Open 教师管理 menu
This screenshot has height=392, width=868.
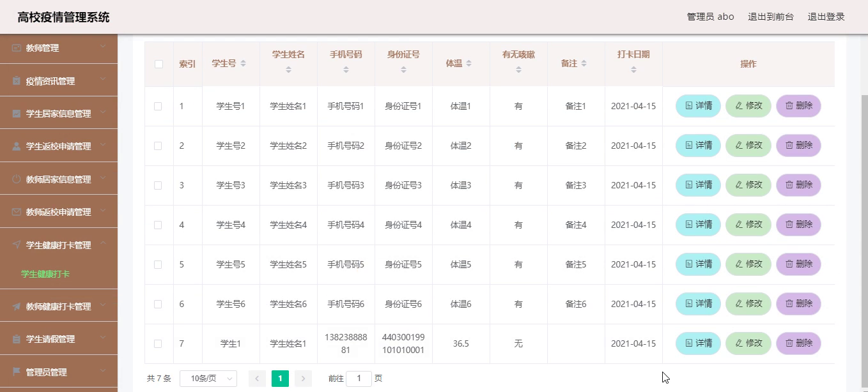tap(59, 48)
